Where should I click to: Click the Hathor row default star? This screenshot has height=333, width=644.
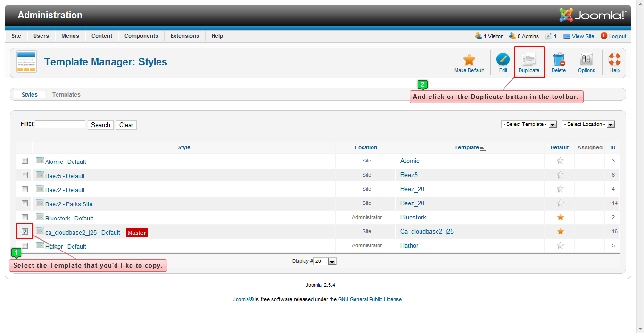coord(560,245)
